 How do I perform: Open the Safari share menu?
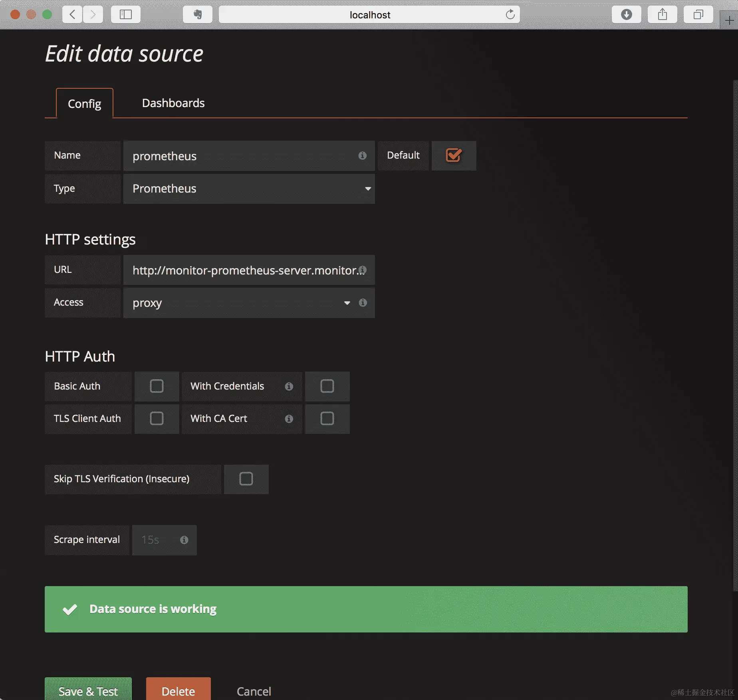(x=663, y=15)
